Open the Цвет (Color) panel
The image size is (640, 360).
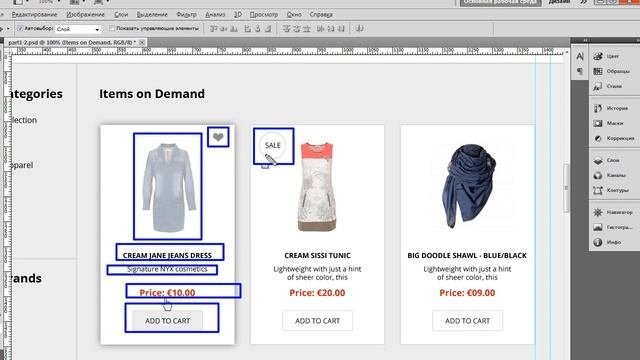[607, 56]
